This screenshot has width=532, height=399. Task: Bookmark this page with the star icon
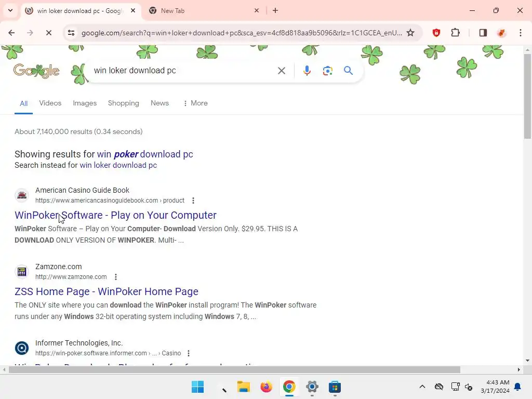coord(410,33)
